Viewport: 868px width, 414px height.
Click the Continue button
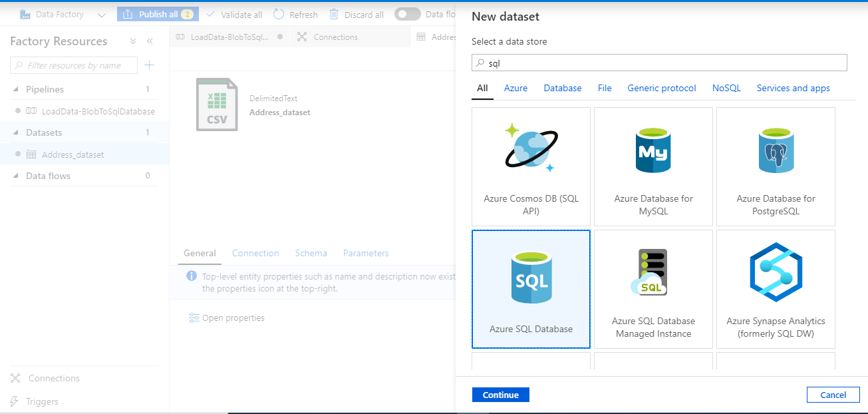(501, 395)
